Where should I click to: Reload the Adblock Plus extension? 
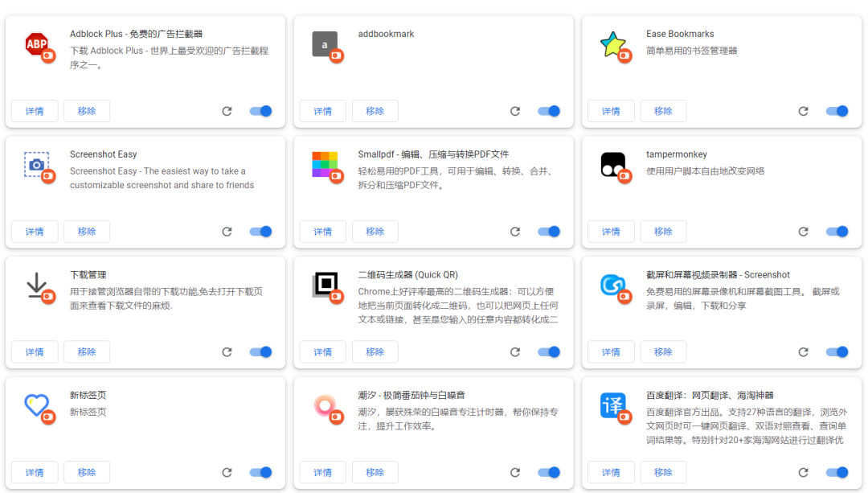[x=227, y=111]
